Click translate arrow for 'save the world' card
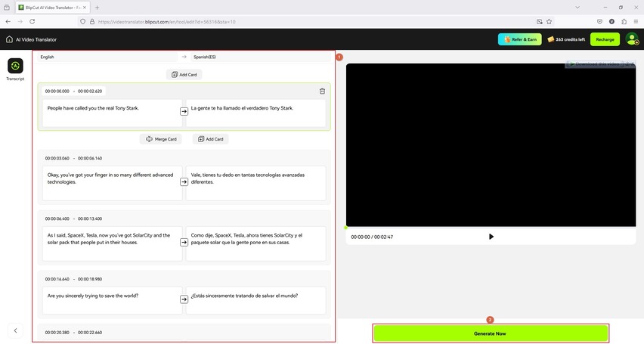The width and height of the screenshot is (644, 344). coord(184,299)
